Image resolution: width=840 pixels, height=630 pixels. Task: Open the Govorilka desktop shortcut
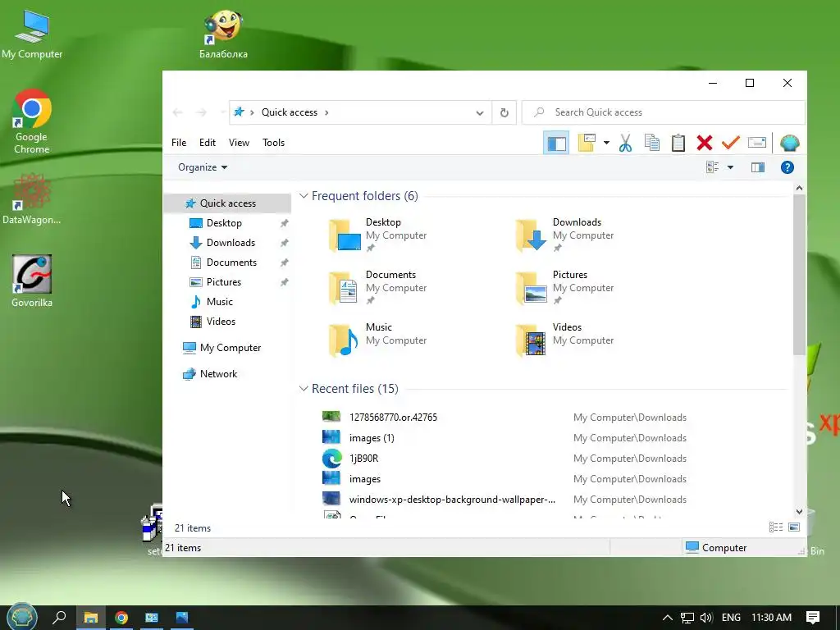click(x=32, y=281)
